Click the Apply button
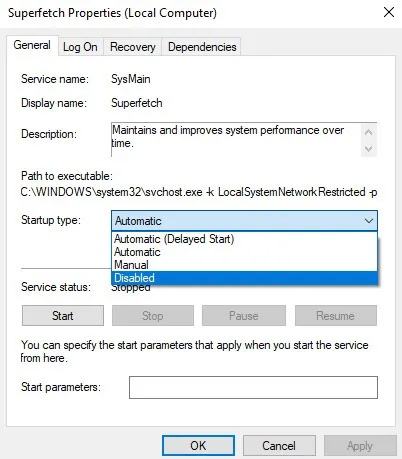This screenshot has width=402, height=459. click(360, 446)
